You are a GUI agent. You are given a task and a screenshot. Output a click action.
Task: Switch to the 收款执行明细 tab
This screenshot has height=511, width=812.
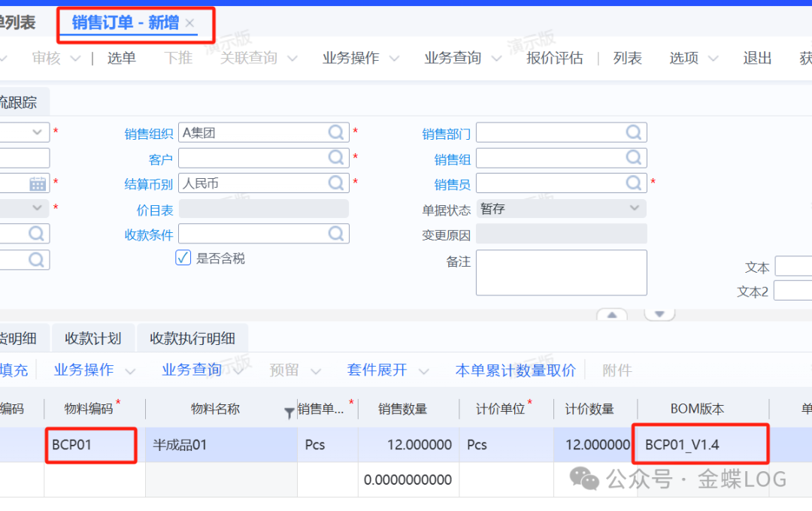192,338
